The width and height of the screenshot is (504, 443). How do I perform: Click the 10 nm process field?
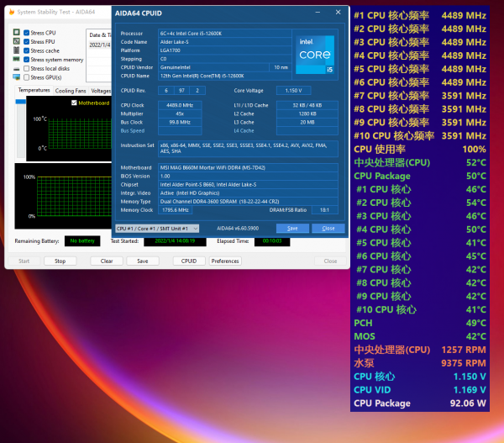click(x=281, y=67)
